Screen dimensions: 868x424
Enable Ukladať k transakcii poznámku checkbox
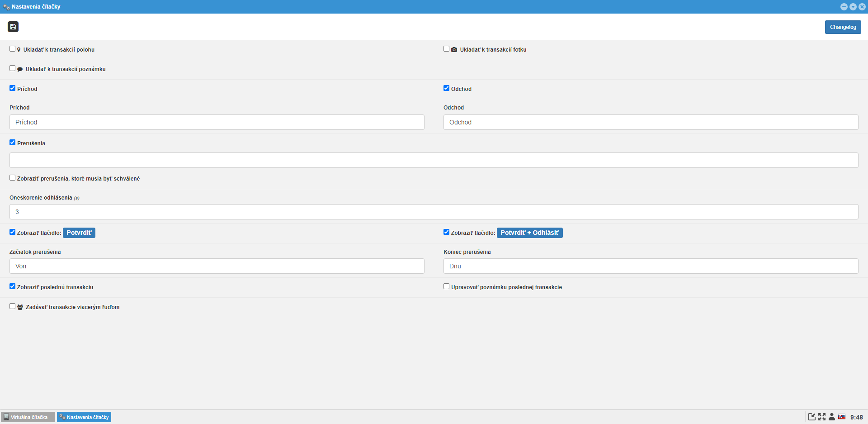pos(12,68)
